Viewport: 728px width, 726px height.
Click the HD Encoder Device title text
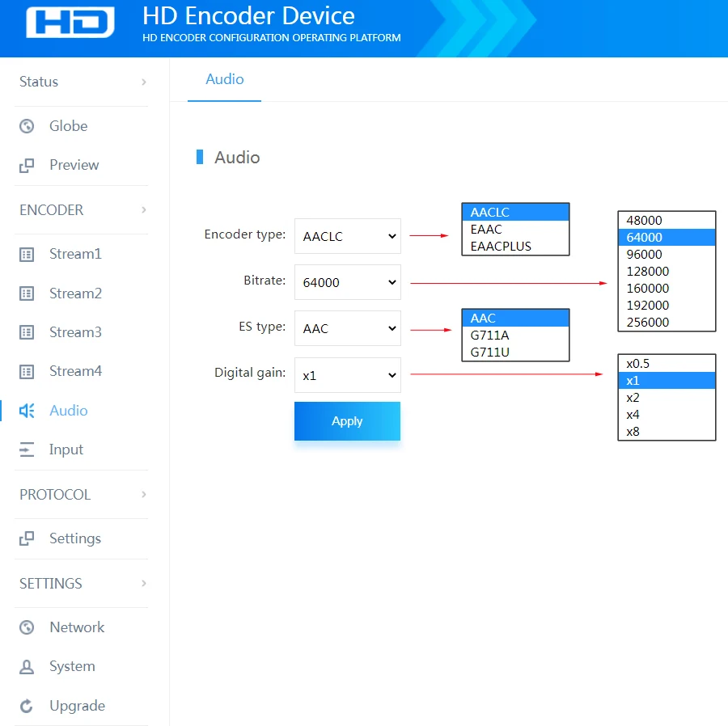(248, 16)
